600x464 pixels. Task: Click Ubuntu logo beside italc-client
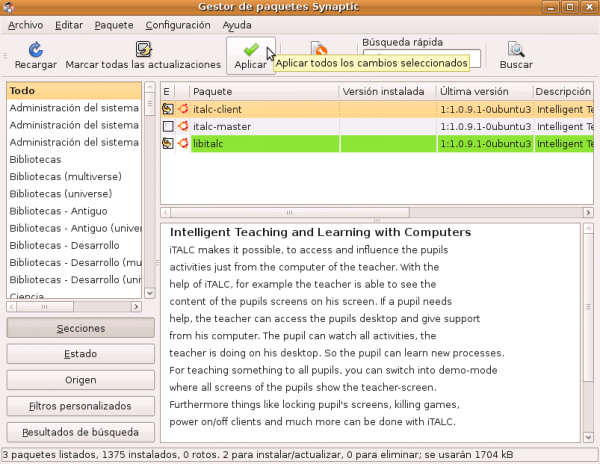tap(182, 109)
